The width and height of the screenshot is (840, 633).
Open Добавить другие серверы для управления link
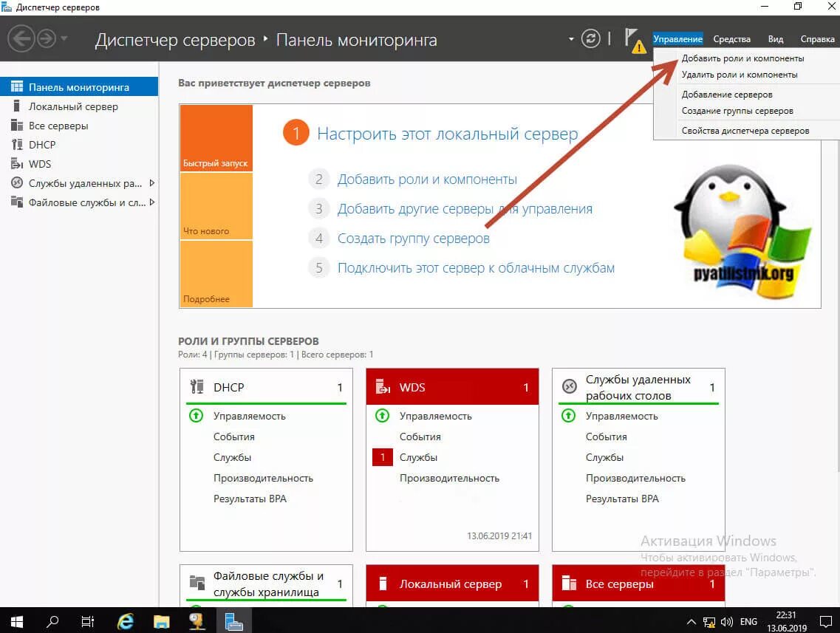(465, 209)
